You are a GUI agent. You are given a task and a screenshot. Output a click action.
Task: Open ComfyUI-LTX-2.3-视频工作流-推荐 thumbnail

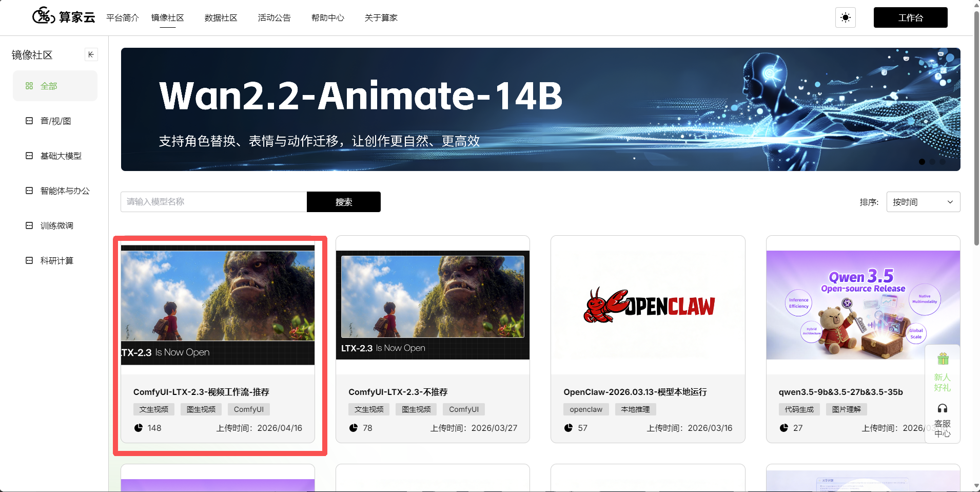tap(218, 305)
